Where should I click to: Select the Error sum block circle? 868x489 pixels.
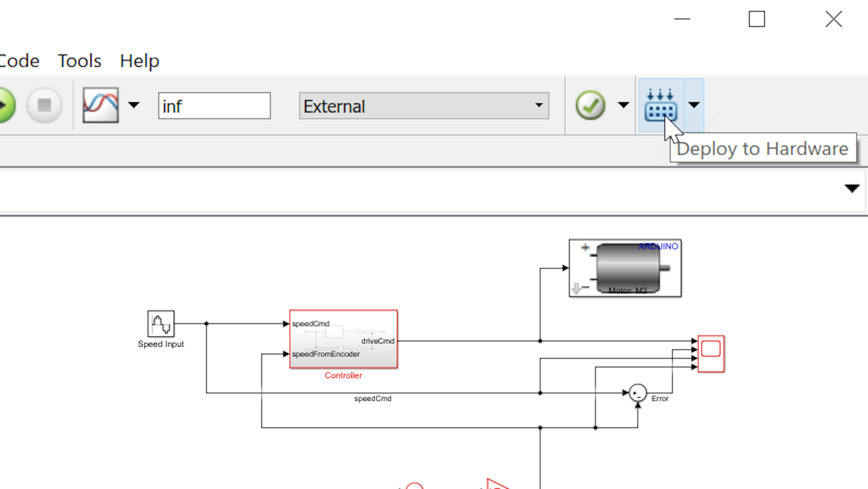click(x=638, y=393)
